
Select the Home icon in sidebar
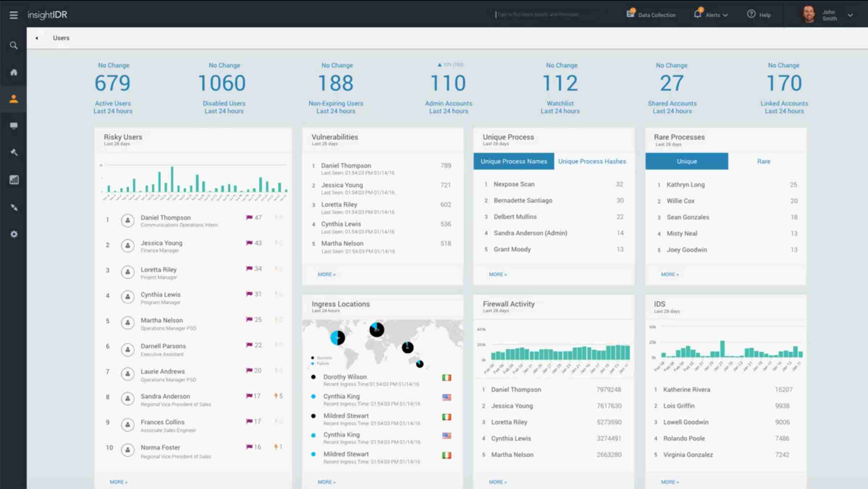14,72
